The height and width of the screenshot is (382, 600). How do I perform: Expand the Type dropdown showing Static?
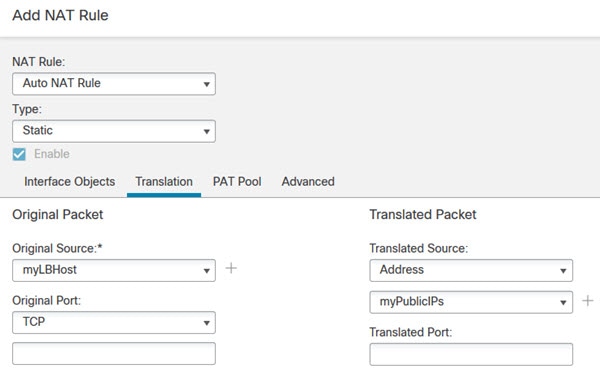tap(114, 131)
